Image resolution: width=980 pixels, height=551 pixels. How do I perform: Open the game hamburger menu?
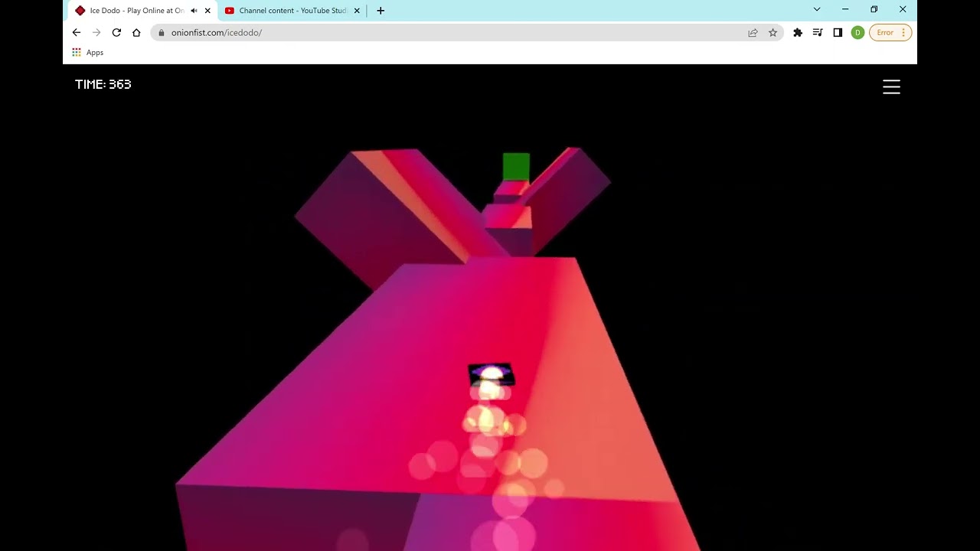coord(891,87)
